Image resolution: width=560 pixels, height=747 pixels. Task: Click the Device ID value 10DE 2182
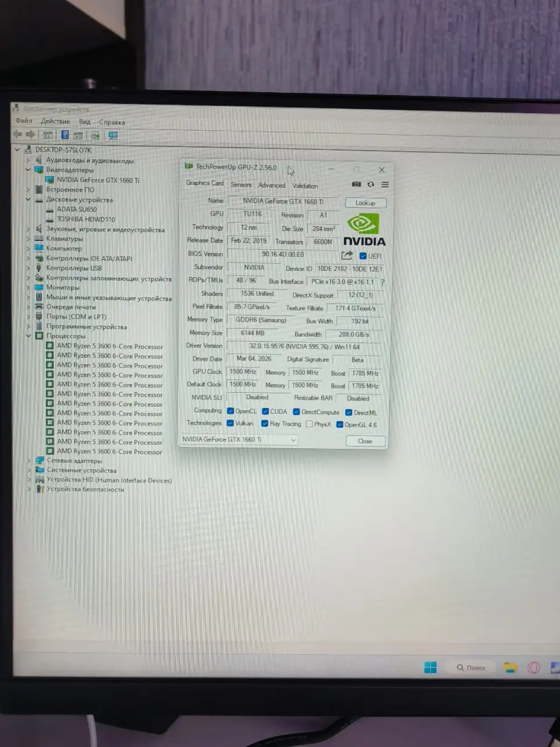[349, 269]
